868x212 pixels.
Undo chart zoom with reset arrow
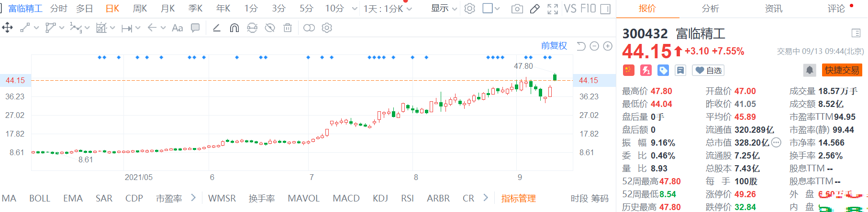tap(581, 46)
